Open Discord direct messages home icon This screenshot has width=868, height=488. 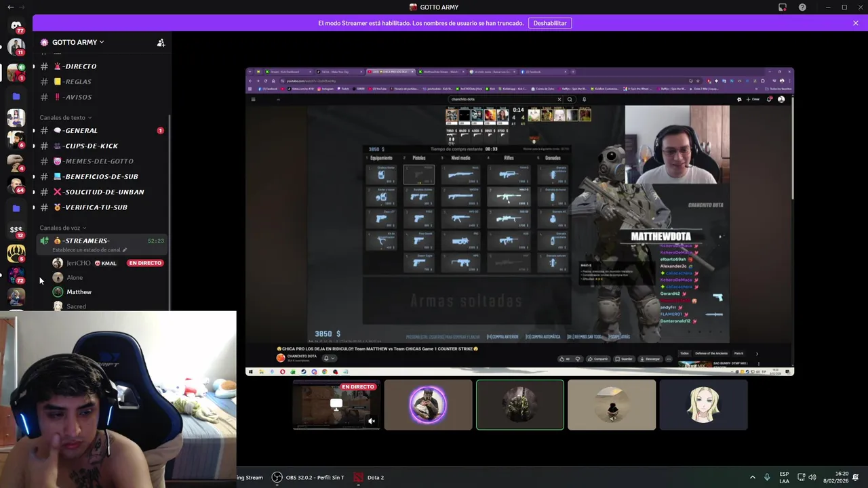(16, 26)
